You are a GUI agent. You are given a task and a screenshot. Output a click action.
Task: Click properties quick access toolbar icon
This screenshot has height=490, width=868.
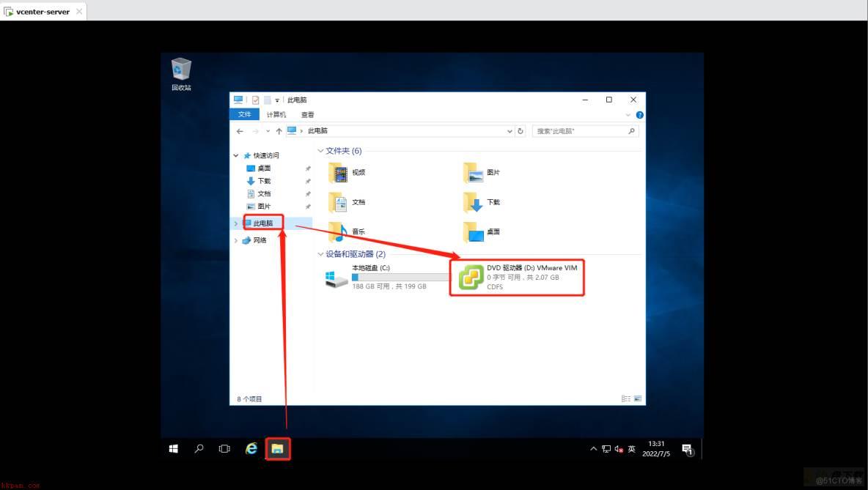255,100
